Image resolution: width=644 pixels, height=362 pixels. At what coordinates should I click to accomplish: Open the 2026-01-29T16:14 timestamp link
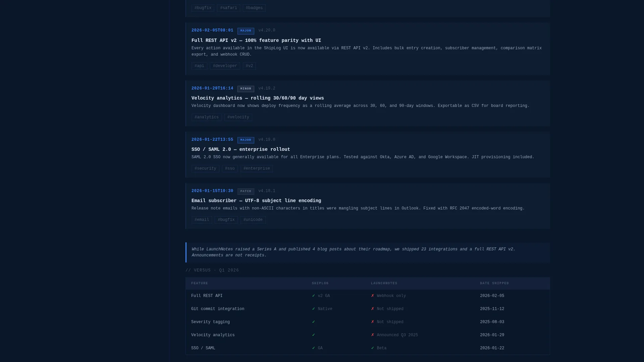212,88
